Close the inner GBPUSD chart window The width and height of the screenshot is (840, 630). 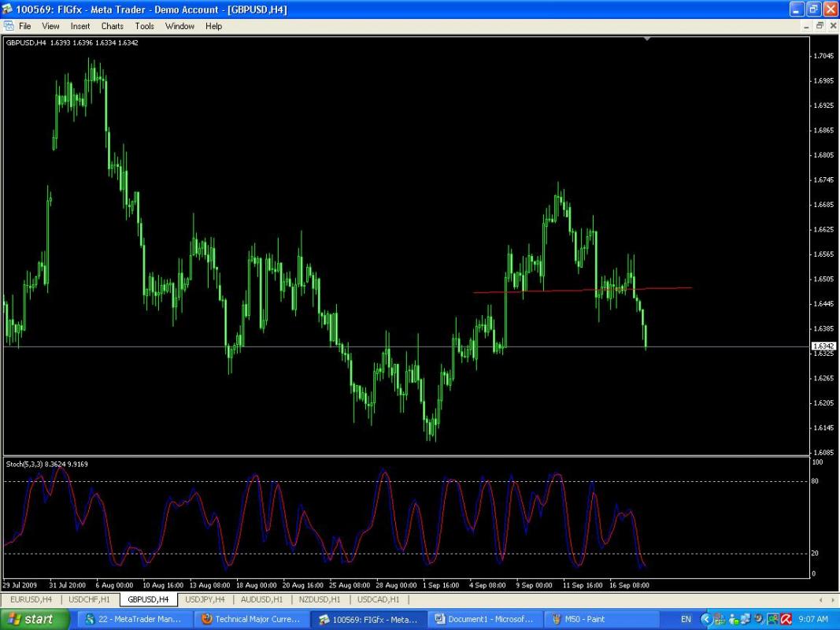(833, 26)
